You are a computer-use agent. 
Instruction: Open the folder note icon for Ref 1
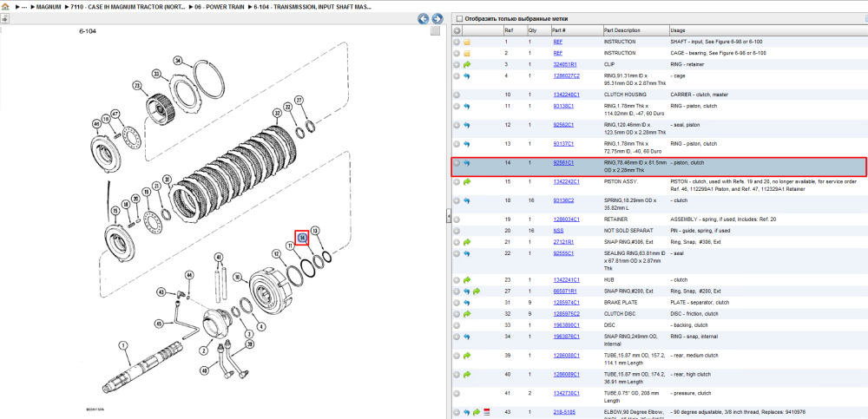tap(467, 42)
